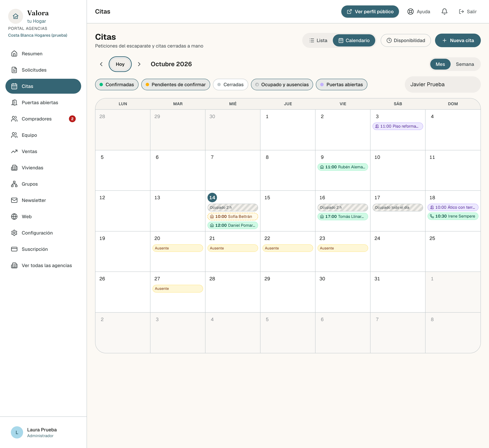Open the Disponibilidad button
Image resolution: width=489 pixels, height=448 pixels.
(406, 41)
